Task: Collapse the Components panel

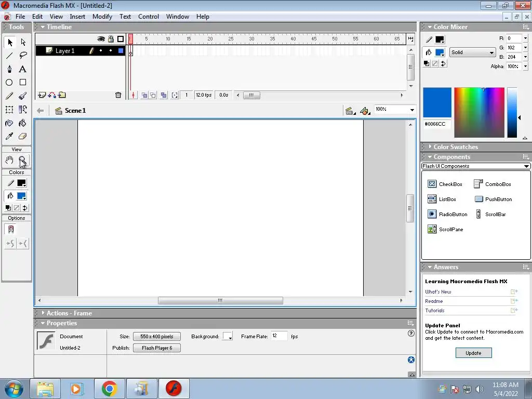Action: [430, 157]
